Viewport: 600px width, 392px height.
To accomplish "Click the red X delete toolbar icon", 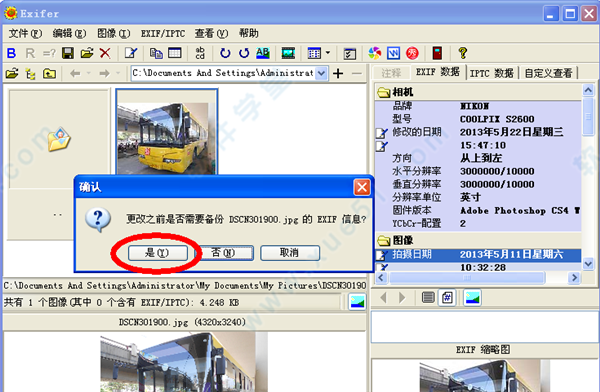I will coord(105,53).
